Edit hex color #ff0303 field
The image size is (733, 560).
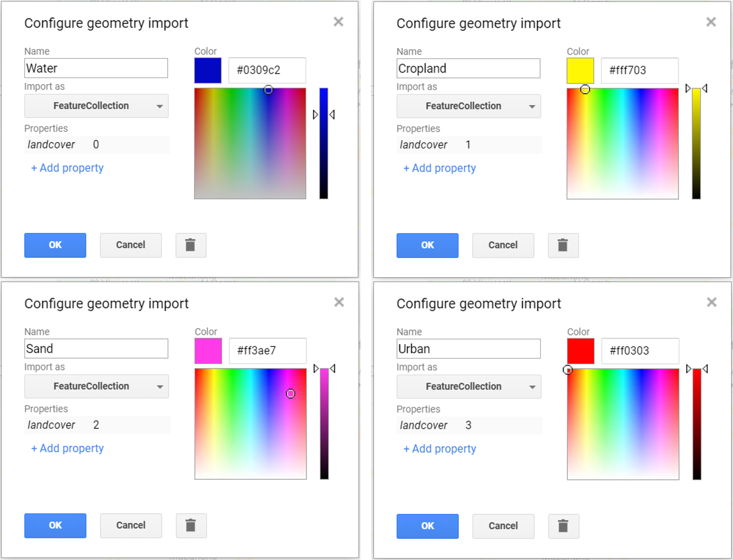point(640,351)
